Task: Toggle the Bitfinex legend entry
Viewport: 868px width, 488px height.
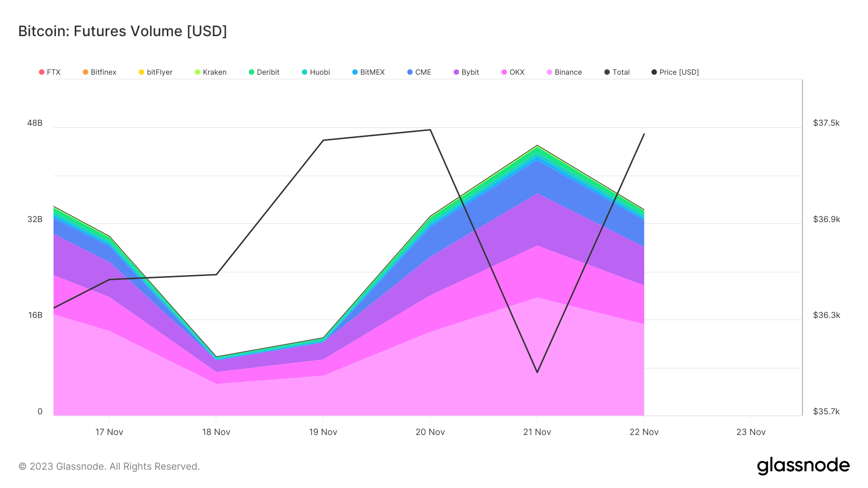Action: (99, 72)
